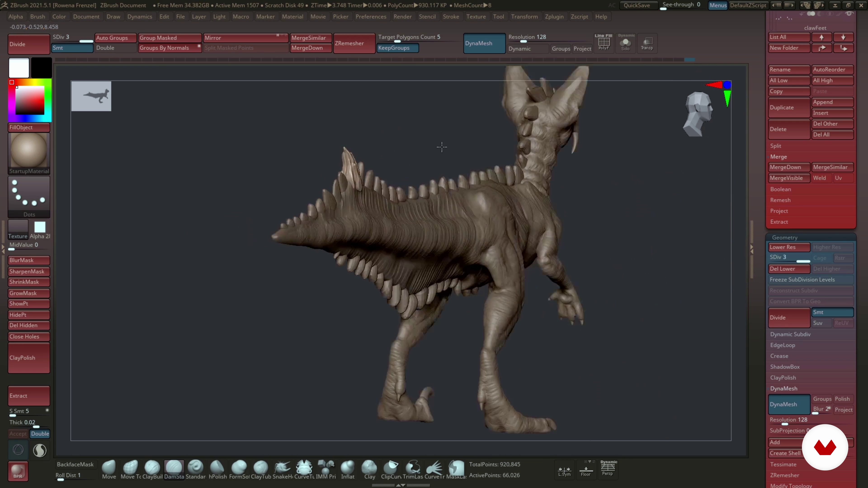The width and height of the screenshot is (868, 488).
Task: Open the Preferences menu
Action: 371,16
